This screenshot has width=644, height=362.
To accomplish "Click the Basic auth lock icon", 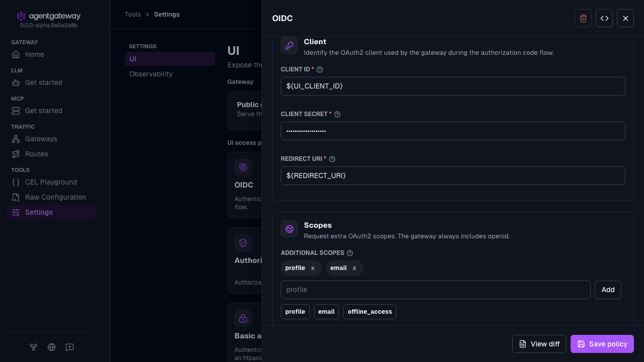I will (243, 318).
